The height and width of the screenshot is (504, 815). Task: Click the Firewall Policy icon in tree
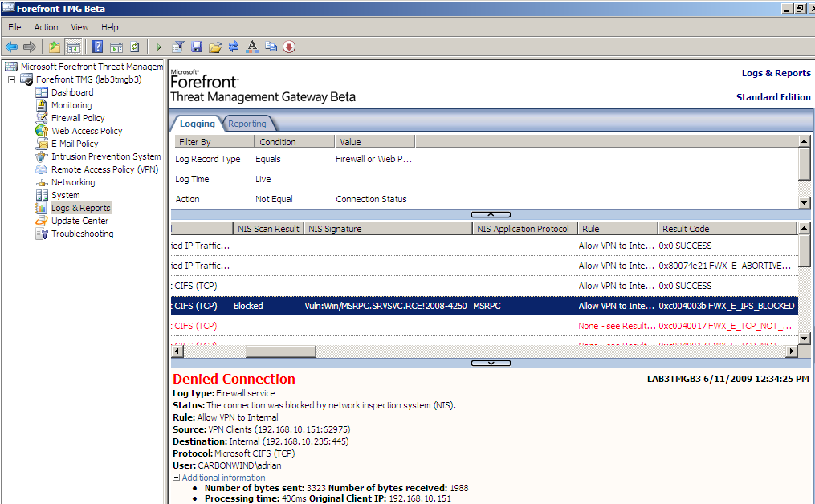(43, 118)
